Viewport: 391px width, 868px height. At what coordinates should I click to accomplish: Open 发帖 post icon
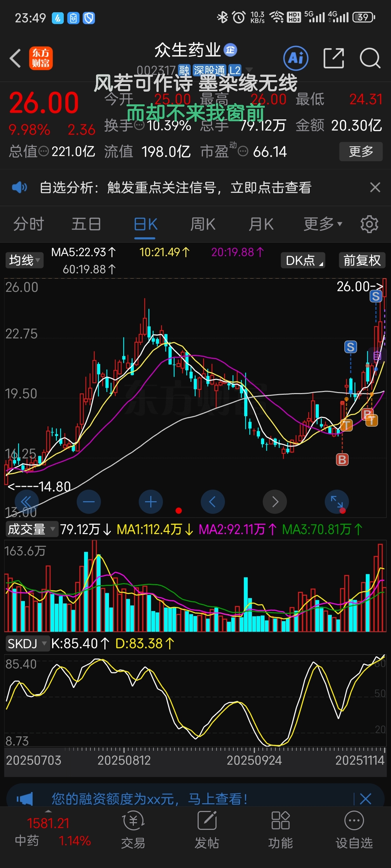[207, 830]
